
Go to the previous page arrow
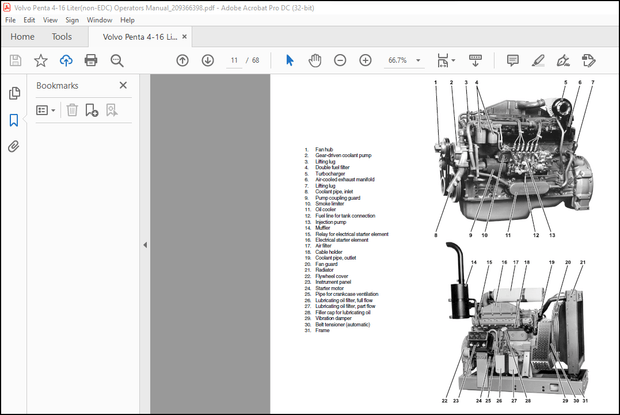point(182,60)
